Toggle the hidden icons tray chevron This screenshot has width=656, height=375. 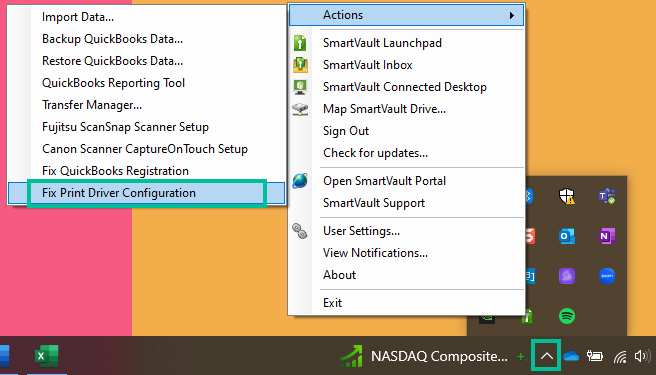(546, 356)
